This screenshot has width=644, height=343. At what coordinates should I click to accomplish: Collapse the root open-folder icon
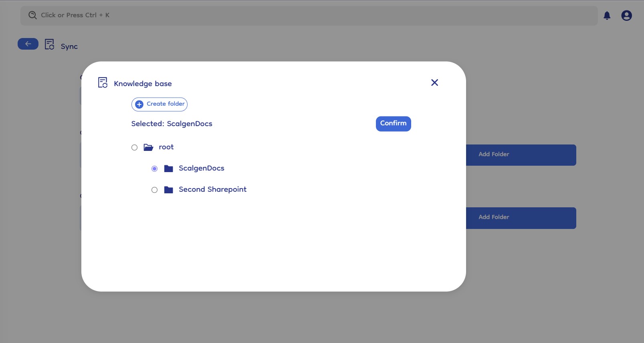tap(148, 147)
